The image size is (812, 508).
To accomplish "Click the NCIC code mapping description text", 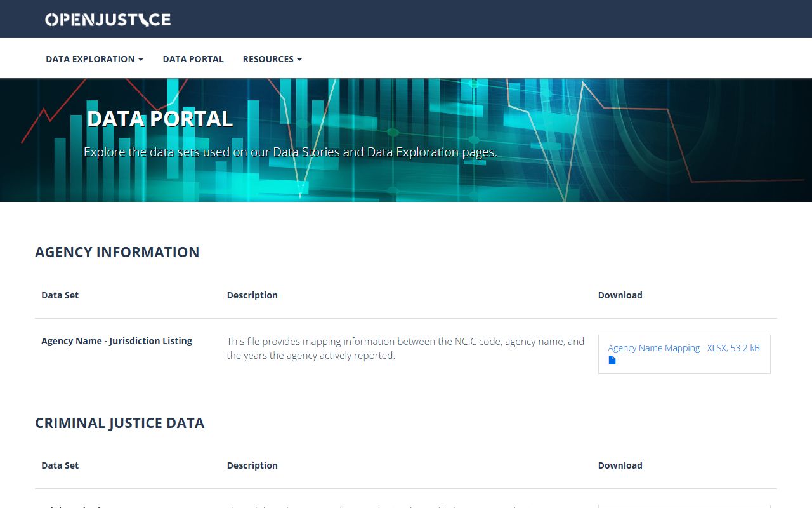I will [405, 349].
